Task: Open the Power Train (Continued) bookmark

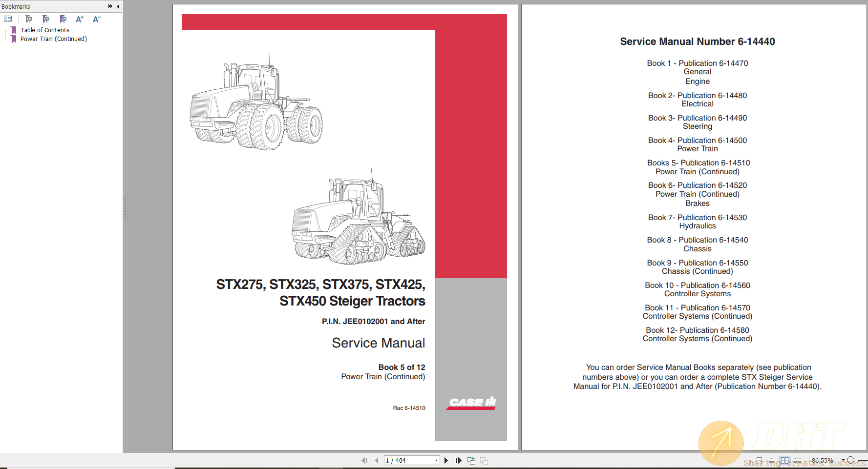Action: click(x=54, y=39)
